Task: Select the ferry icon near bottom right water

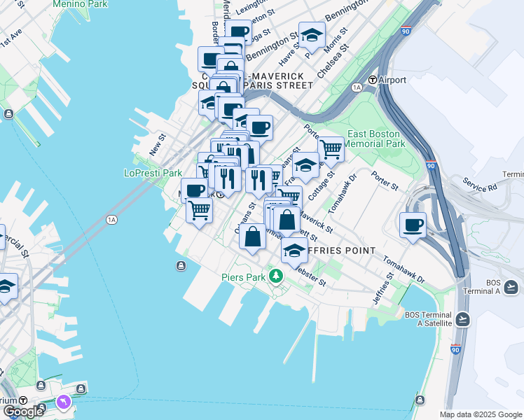Action: (420, 400)
